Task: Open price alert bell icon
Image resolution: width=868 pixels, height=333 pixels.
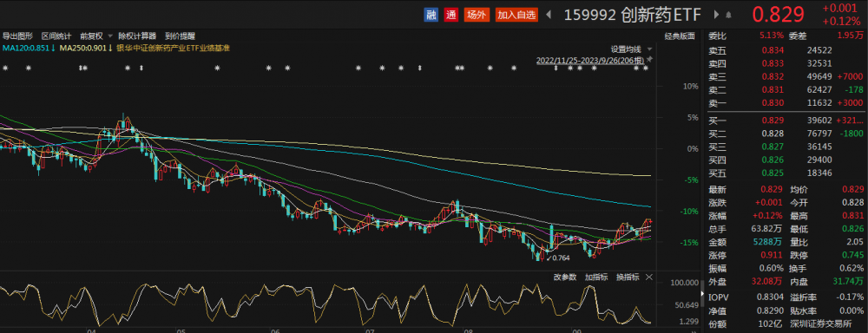Action: (x=728, y=15)
